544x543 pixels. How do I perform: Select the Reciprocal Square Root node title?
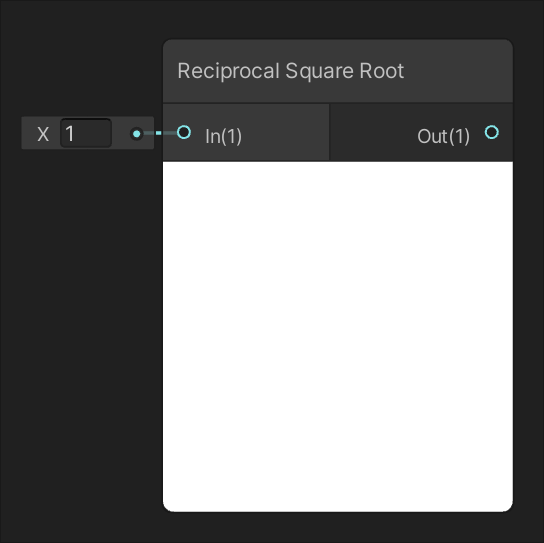[291, 71]
